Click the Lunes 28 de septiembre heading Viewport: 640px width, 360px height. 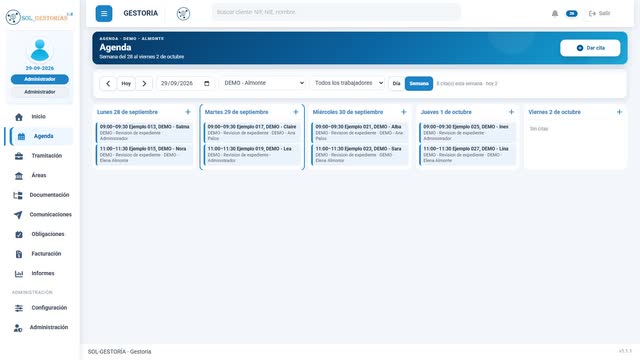[x=127, y=112]
